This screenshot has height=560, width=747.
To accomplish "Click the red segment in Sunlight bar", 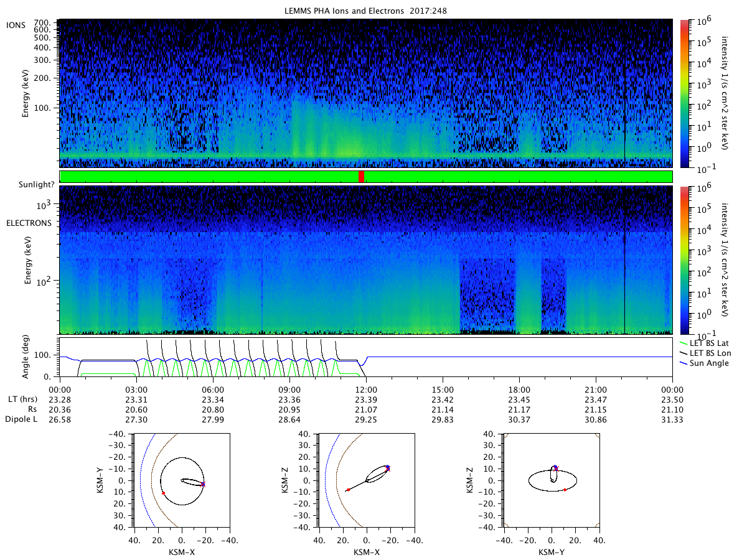I will 361,177.
